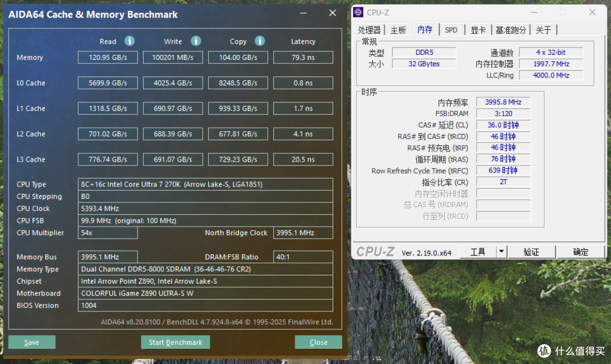
Task: Click the CPU Stepping field showing B0
Action: [x=205, y=196]
